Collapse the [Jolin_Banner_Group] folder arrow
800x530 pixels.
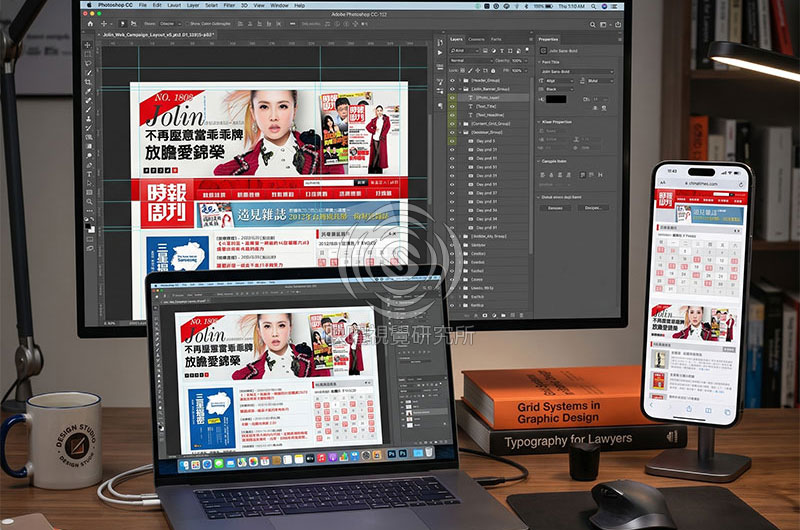[460, 89]
